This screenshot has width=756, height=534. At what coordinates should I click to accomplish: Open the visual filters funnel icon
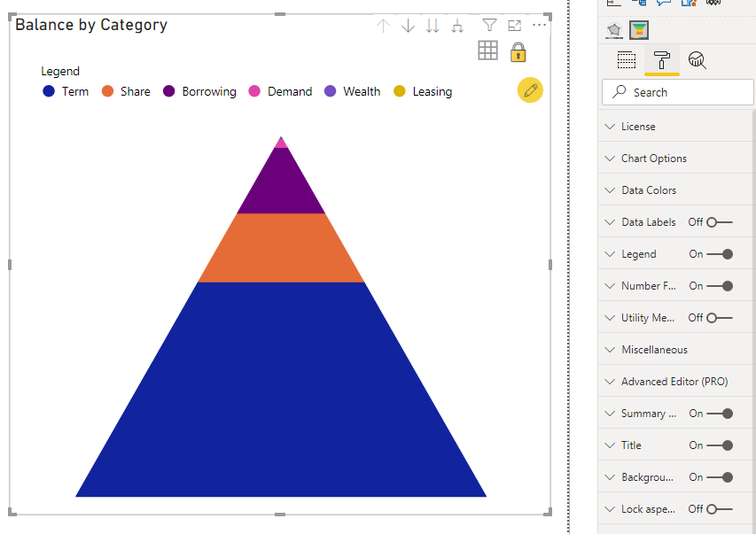tap(489, 25)
